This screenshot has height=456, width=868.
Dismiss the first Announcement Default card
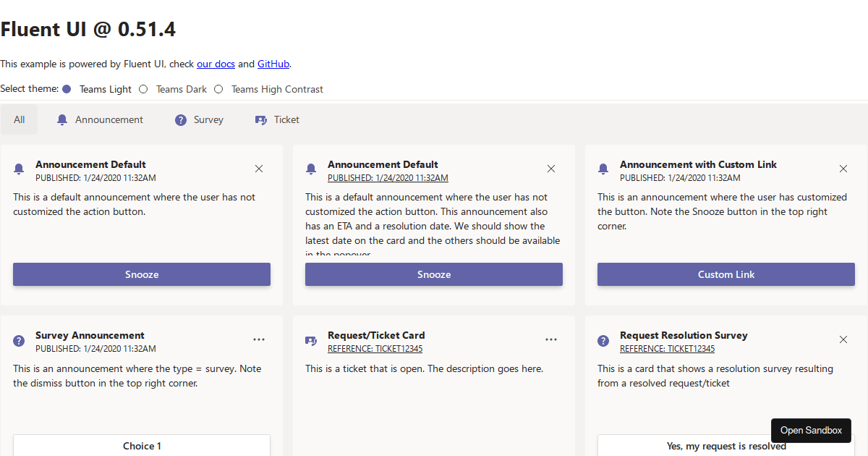coord(259,169)
